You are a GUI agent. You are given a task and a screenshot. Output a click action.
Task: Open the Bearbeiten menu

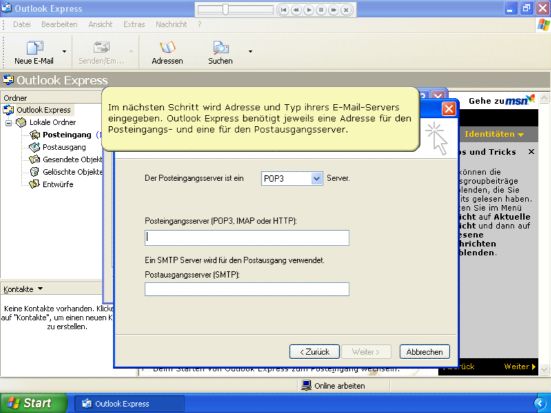coord(59,24)
